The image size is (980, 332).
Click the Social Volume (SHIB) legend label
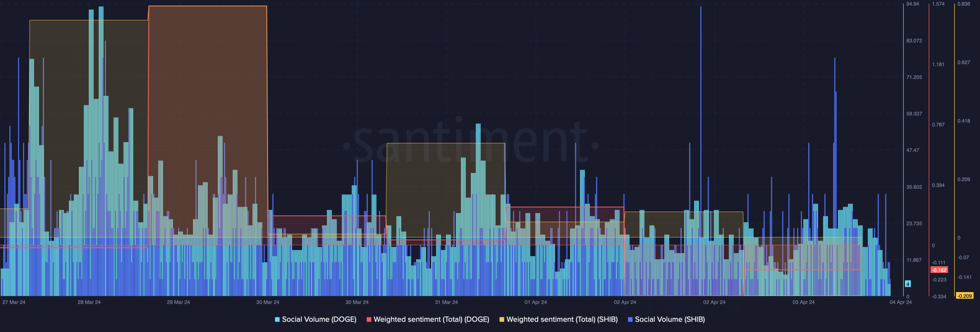coord(670,319)
